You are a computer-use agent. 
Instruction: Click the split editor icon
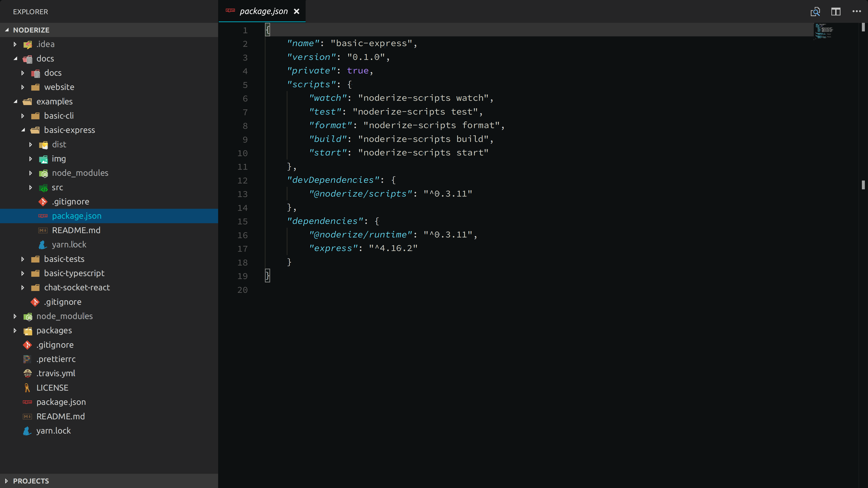click(x=836, y=12)
